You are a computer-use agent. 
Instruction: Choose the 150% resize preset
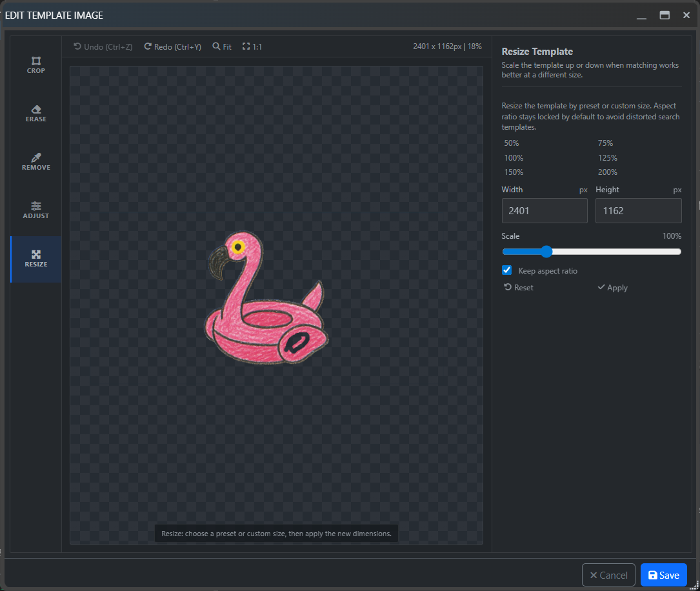pos(514,172)
